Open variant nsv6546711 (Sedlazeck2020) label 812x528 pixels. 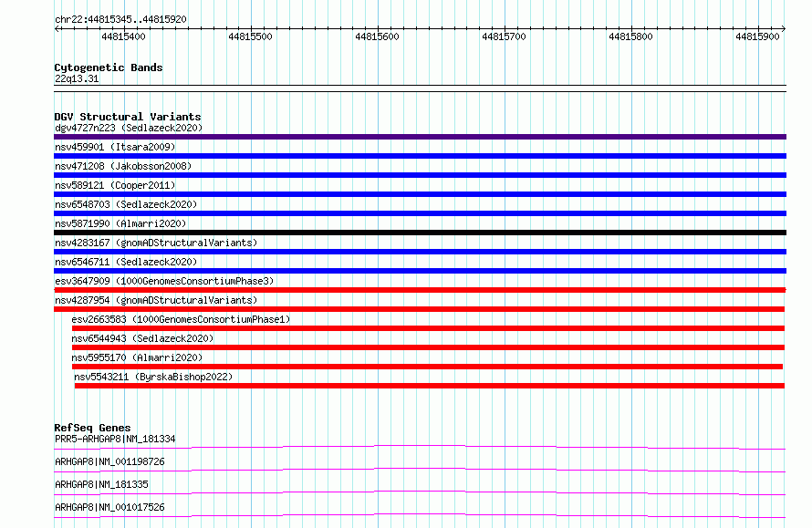click(126, 262)
